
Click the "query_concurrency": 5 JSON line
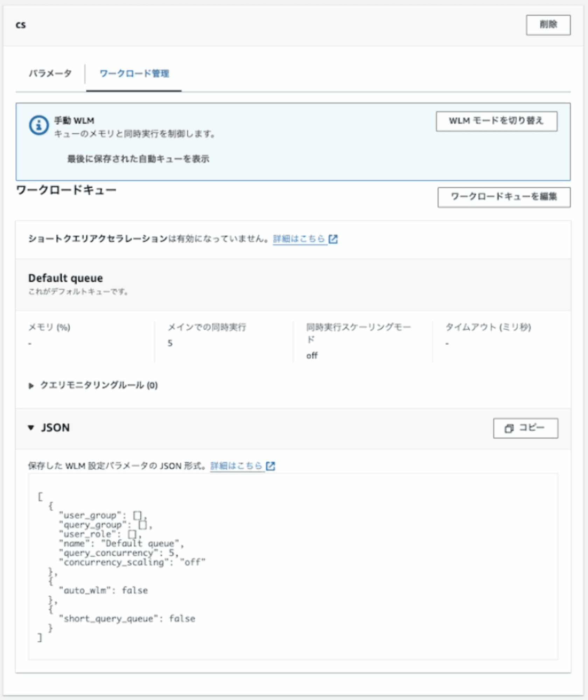click(119, 553)
